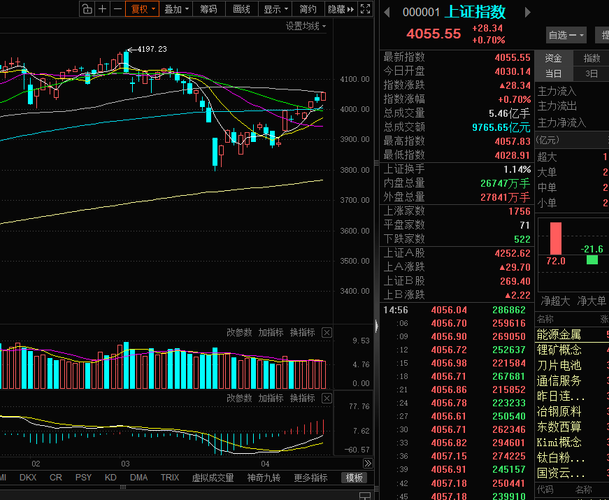Click the small monitor icon below indicator tabs
This screenshot has width=609, height=500.
point(365,495)
